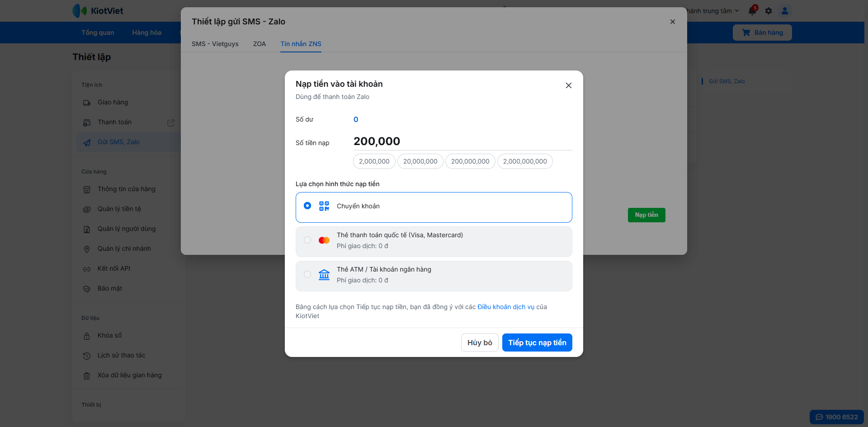This screenshot has height=427, width=868.
Task: Click the Hủy bỏ button
Action: (x=480, y=343)
